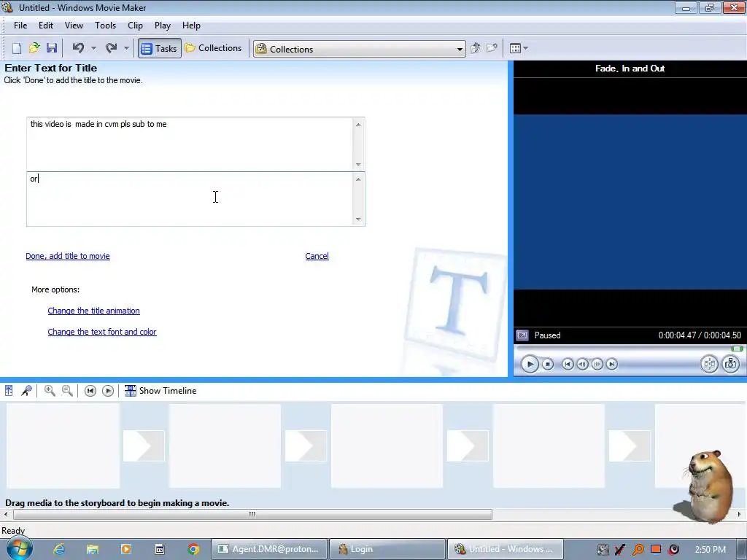The width and height of the screenshot is (747, 560).
Task: Click 'Change the title animation' link
Action: click(94, 311)
